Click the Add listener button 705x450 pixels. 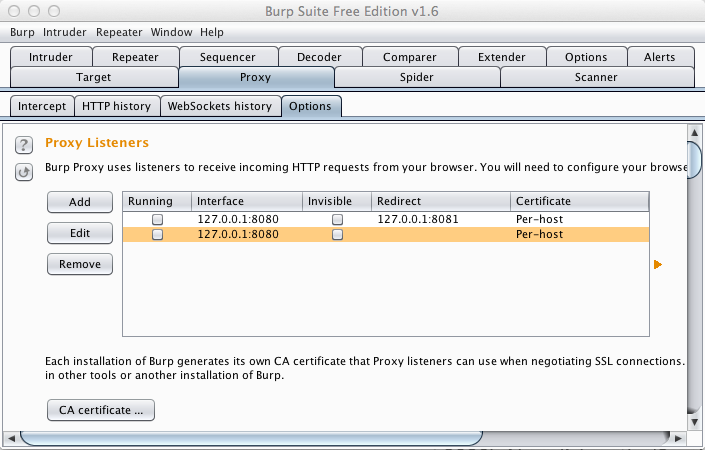(x=80, y=202)
